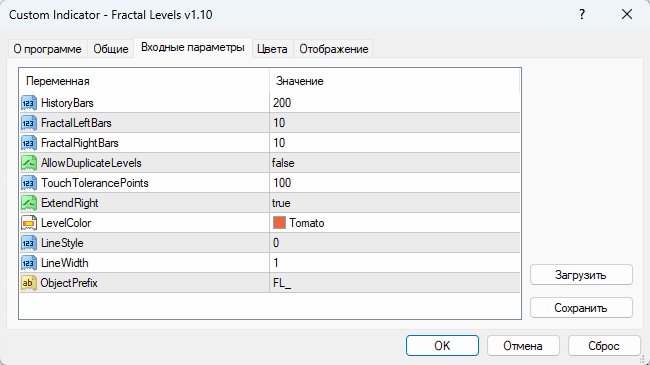Select the AllowDuplicateLevels variable name

coord(91,163)
